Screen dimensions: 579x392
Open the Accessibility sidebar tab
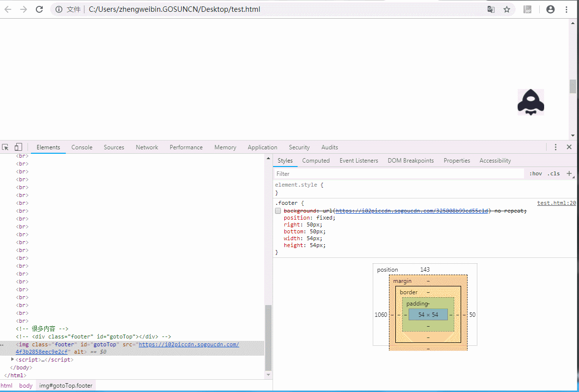click(495, 161)
